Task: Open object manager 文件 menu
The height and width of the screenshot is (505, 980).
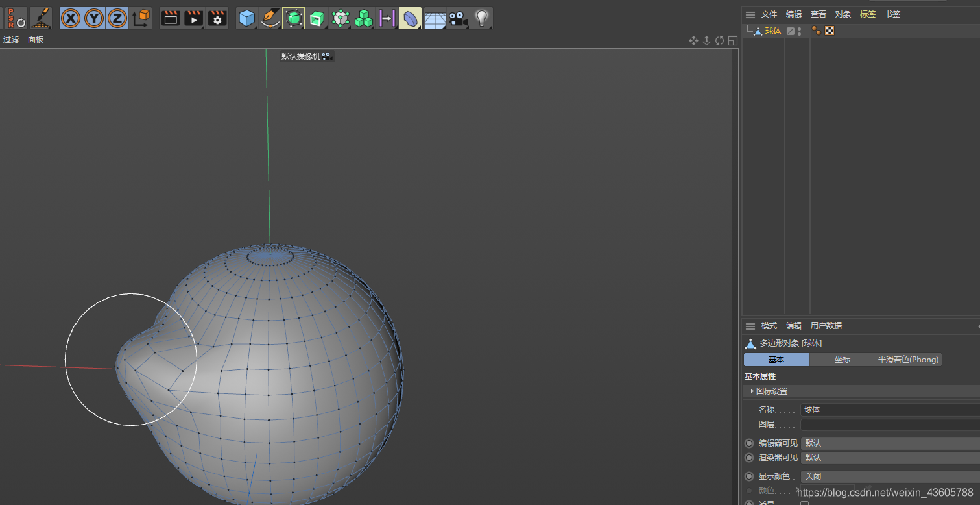Action: coord(769,14)
